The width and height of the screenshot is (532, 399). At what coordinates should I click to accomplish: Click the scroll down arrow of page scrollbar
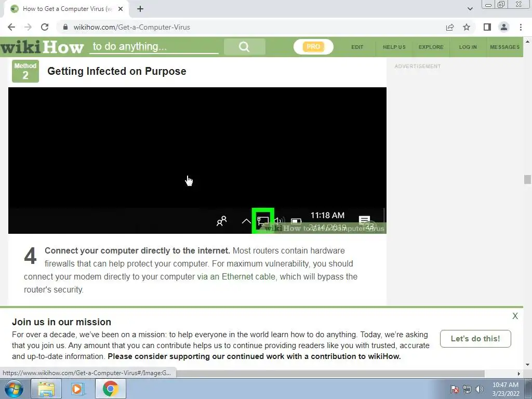coord(527,365)
